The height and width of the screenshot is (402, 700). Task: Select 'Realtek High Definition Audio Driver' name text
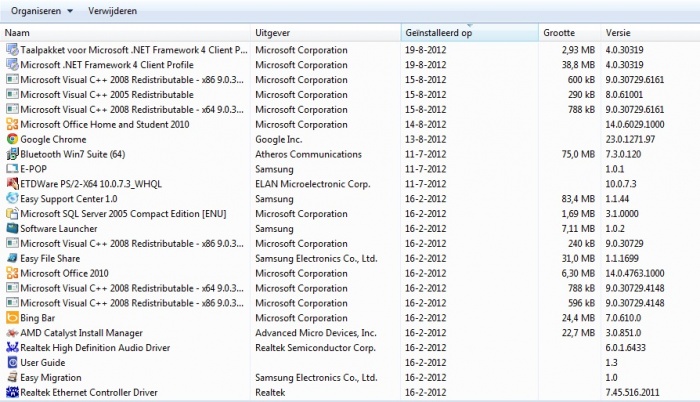pos(95,348)
